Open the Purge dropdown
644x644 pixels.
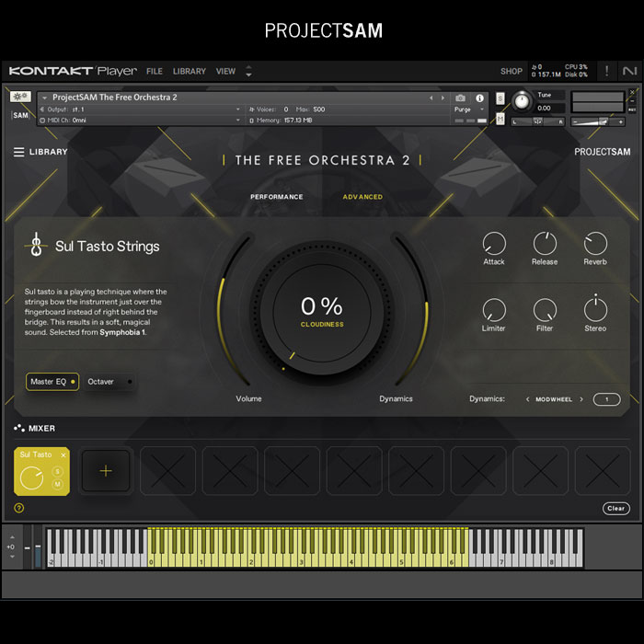coord(469,109)
